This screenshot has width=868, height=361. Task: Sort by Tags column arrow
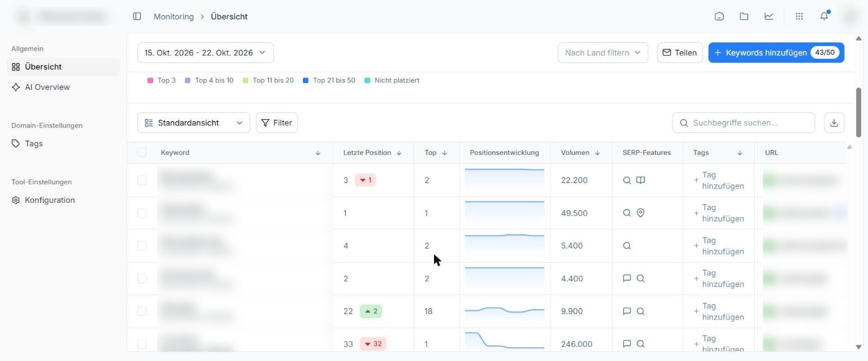coord(740,153)
